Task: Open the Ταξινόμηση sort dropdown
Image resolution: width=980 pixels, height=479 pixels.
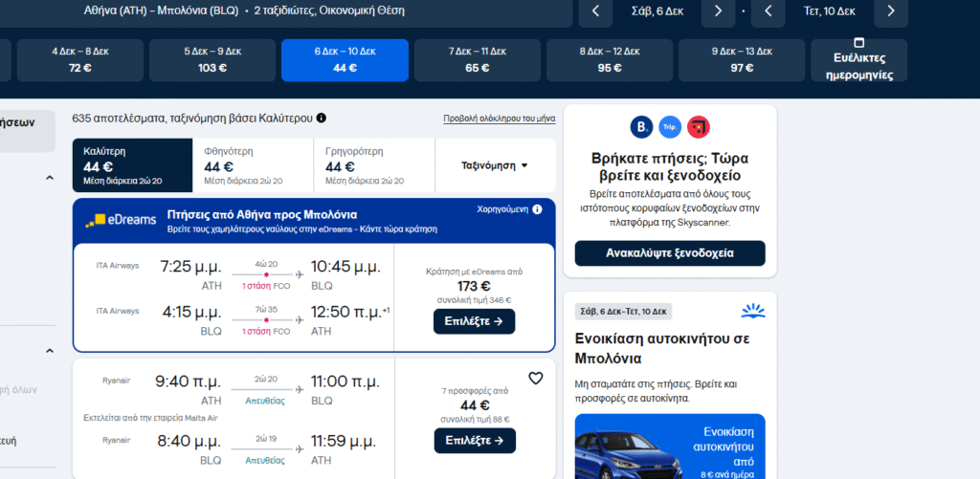Action: [495, 165]
